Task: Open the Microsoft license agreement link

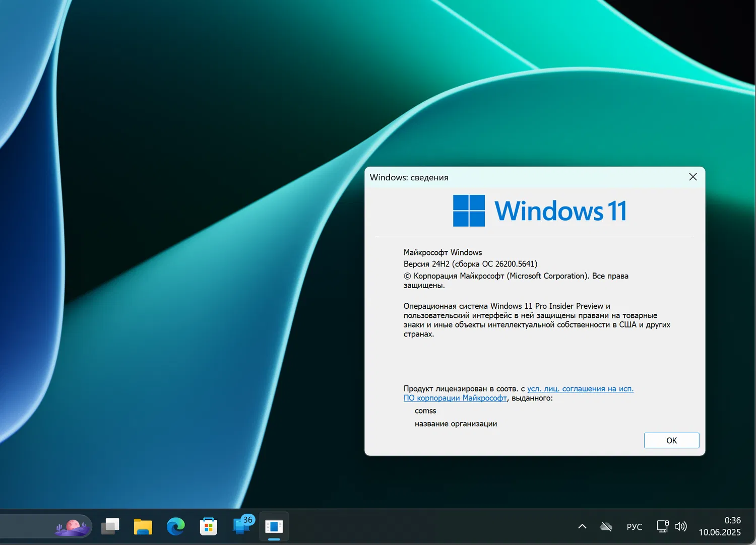Action: [x=580, y=388]
